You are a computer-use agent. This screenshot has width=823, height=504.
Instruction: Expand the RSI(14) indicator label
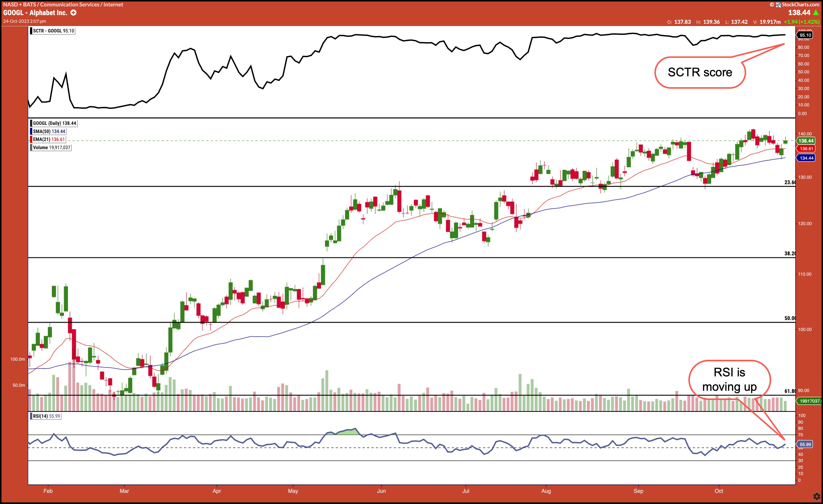pyautogui.click(x=46, y=416)
